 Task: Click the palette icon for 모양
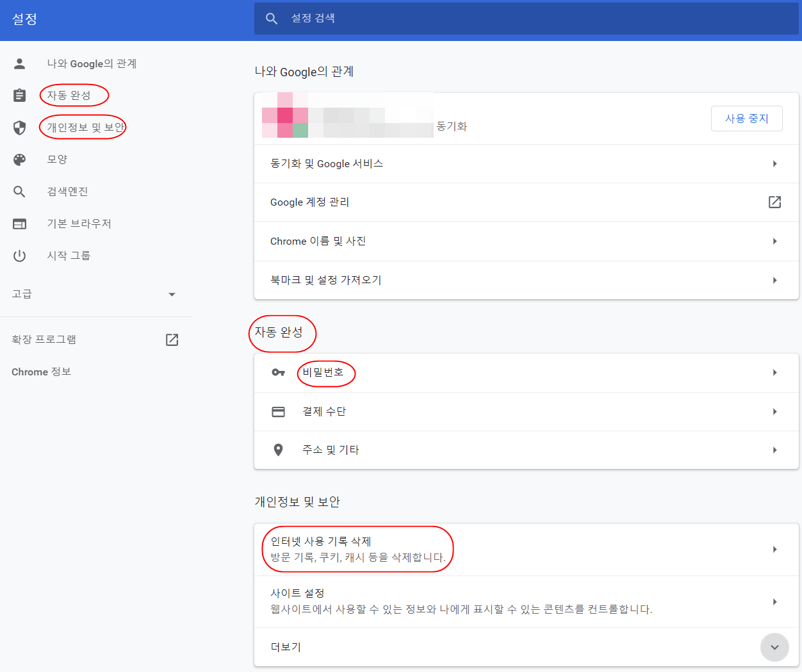tap(20, 160)
